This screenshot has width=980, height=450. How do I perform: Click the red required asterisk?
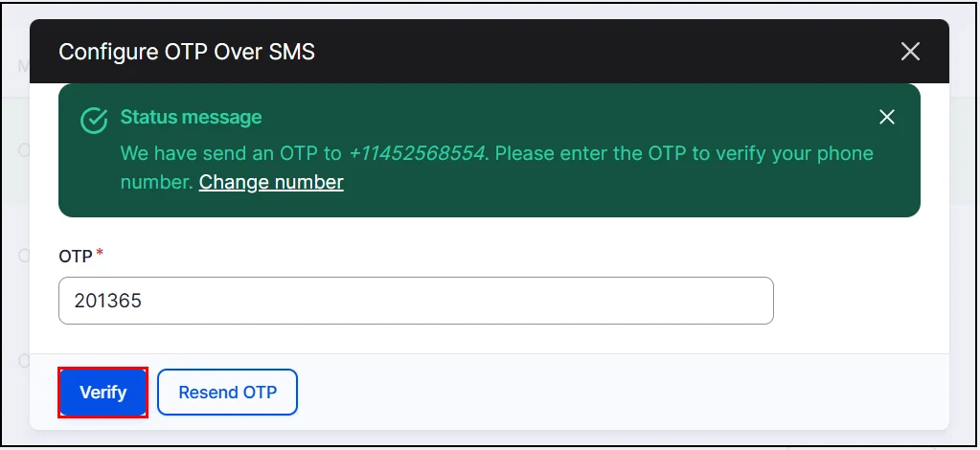(100, 254)
